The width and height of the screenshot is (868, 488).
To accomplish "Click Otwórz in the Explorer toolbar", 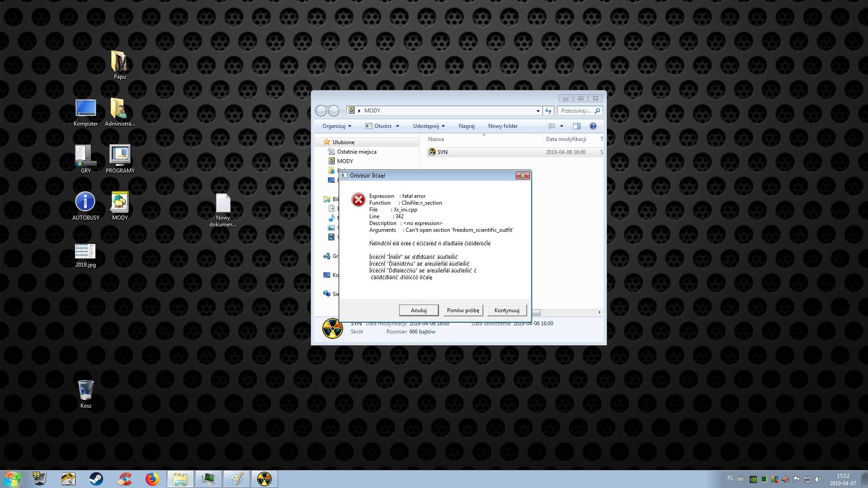I will [x=379, y=126].
